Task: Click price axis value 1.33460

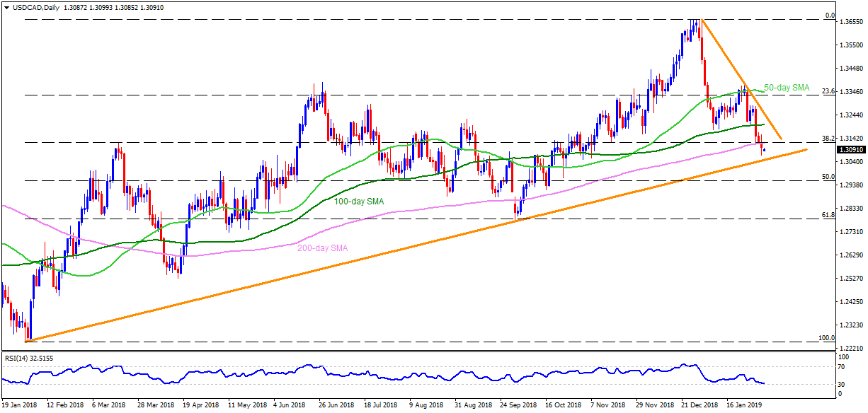Action: pyautogui.click(x=852, y=92)
